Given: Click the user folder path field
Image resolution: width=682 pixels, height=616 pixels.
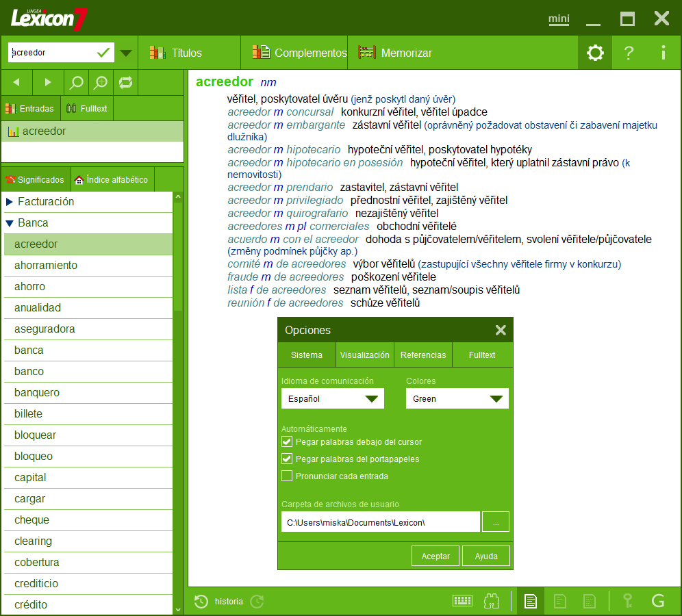Looking at the screenshot, I should 381,522.
